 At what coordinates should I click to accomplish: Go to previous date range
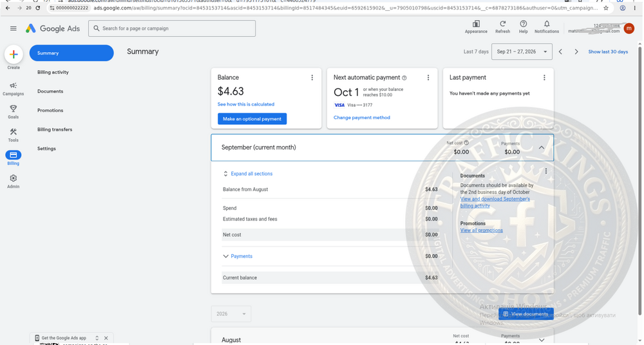click(560, 51)
